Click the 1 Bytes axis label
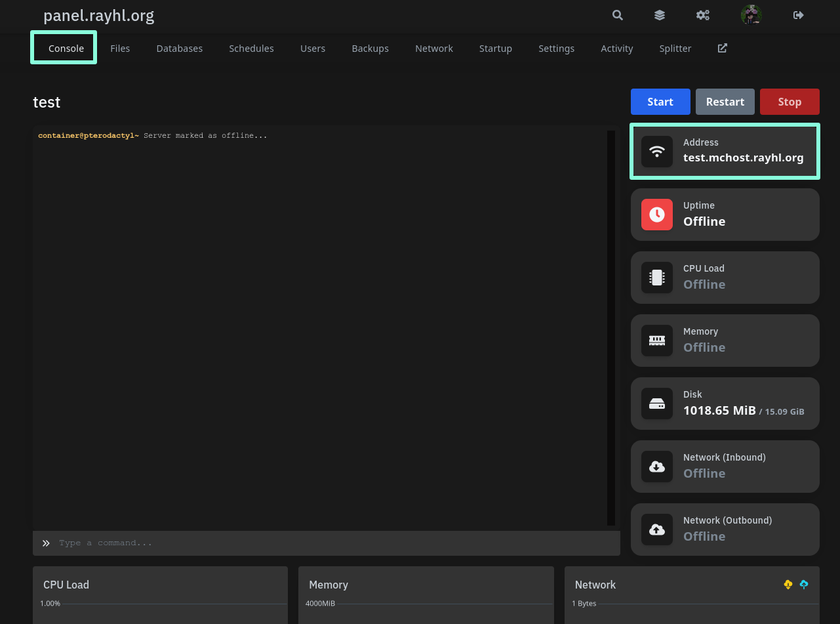 [584, 604]
